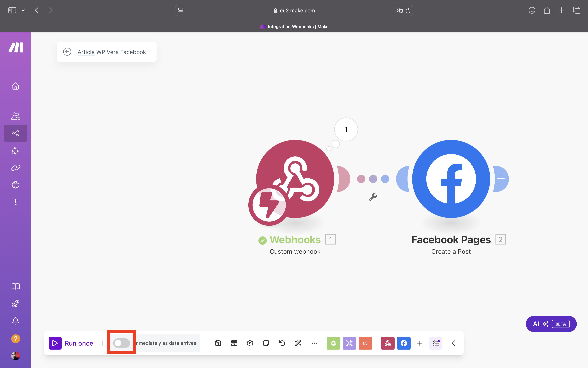Rename the scenario title Article WP Vers Facebook
The image size is (588, 368).
112,52
